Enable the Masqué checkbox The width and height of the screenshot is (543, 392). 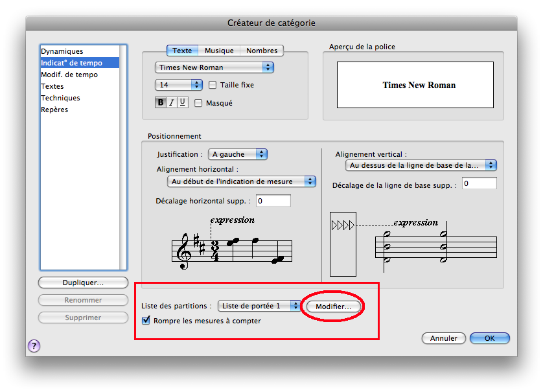[198, 103]
